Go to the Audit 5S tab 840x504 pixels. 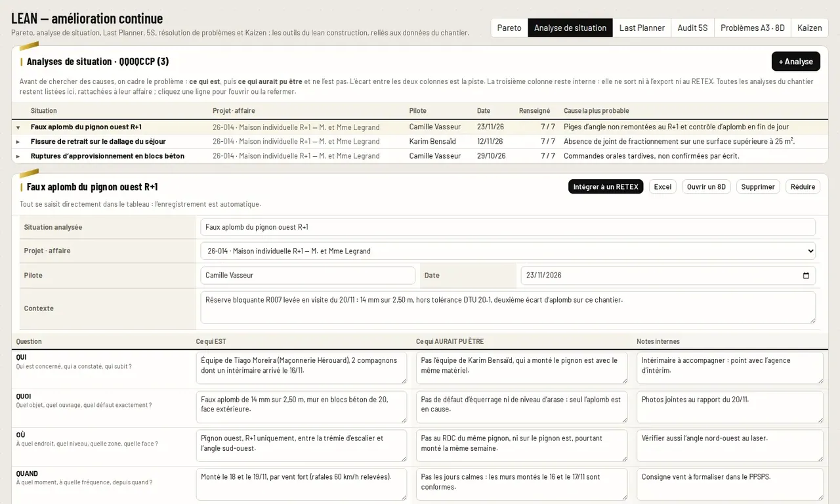click(x=692, y=28)
